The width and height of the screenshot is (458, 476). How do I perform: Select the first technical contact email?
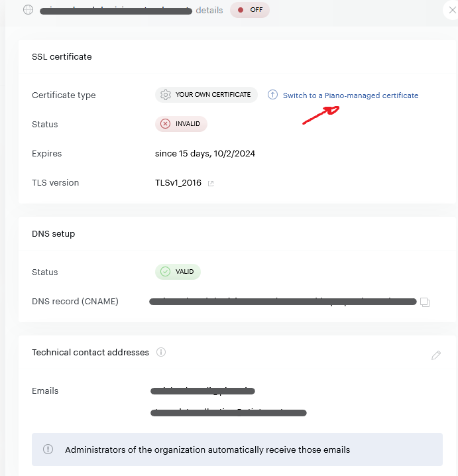coord(203,391)
